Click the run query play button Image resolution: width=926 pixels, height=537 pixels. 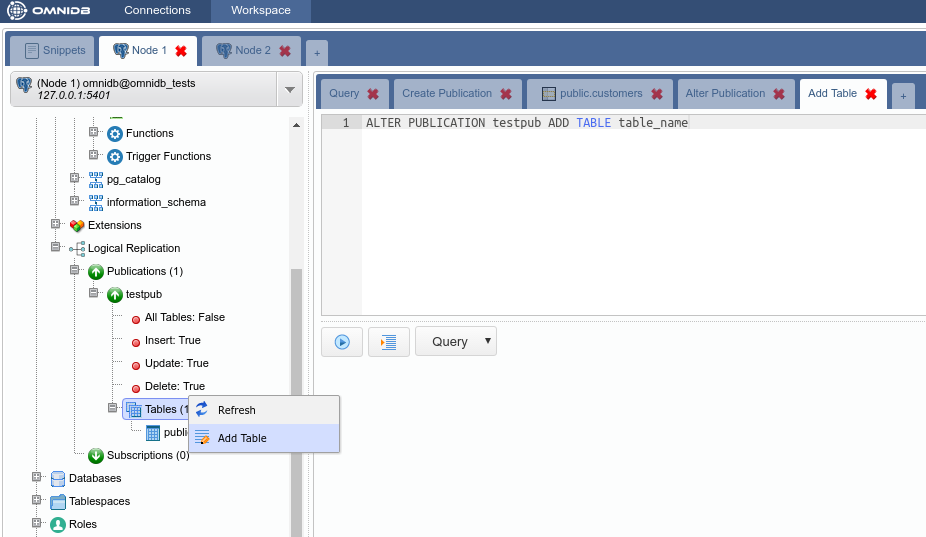pos(342,342)
